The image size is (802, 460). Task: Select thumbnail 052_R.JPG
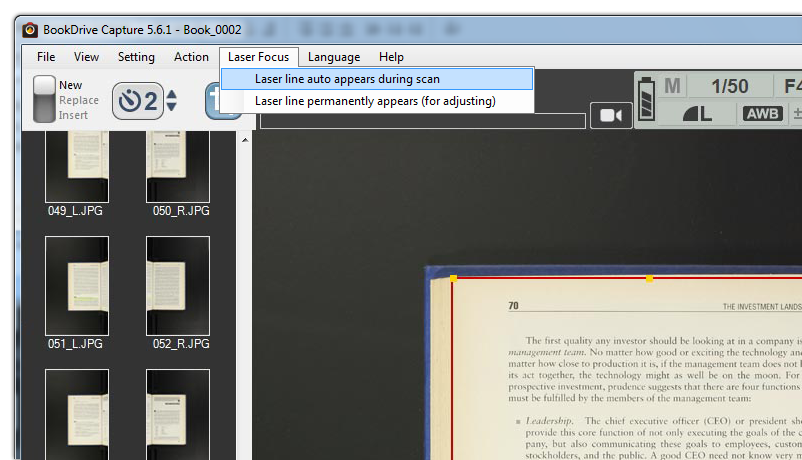[178, 286]
